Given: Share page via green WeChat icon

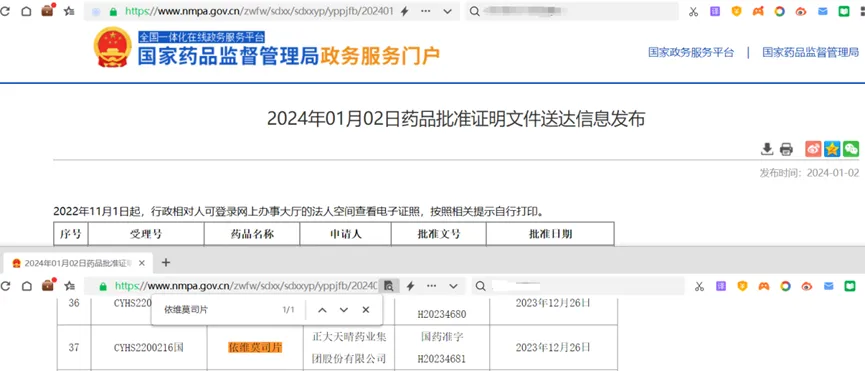Looking at the screenshot, I should (x=851, y=148).
